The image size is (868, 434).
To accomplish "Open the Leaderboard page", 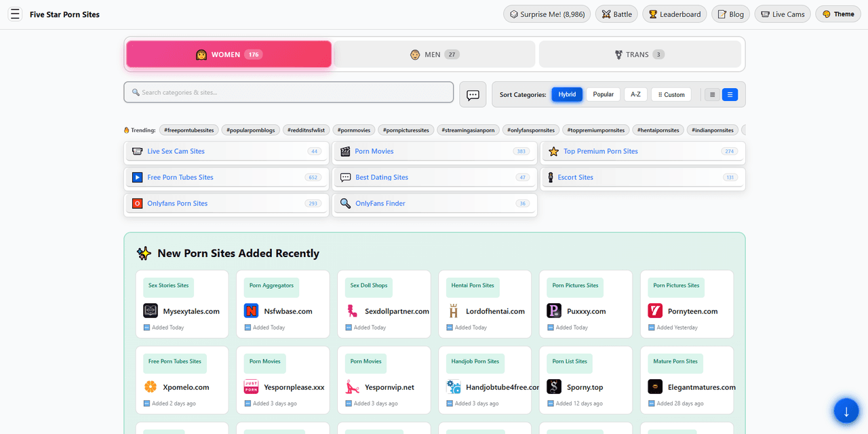I will point(675,14).
